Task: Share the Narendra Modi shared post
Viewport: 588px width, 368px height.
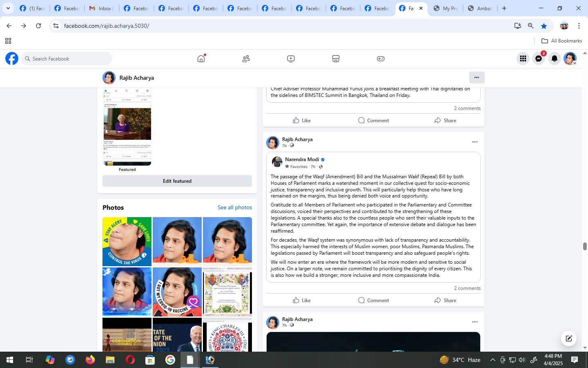Action: (445, 300)
